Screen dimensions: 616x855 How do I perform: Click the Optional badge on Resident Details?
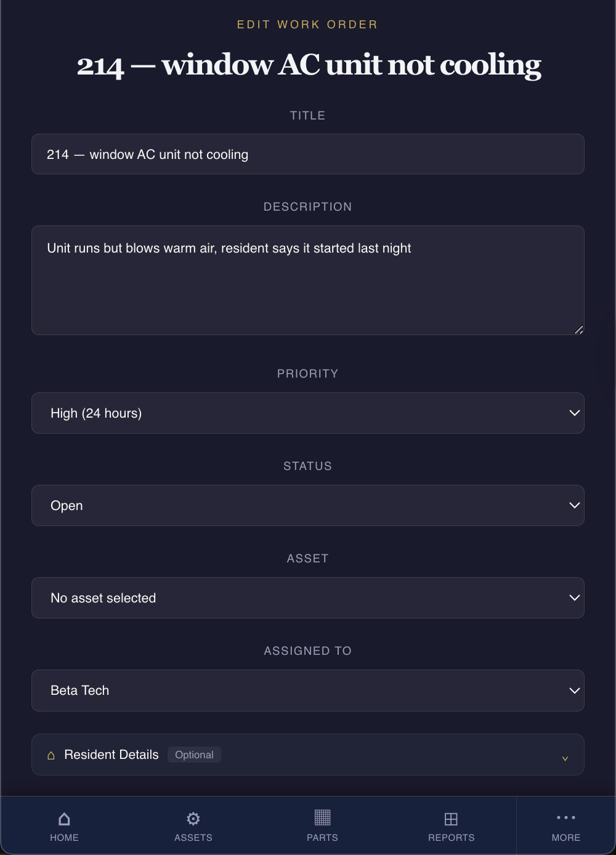194,755
